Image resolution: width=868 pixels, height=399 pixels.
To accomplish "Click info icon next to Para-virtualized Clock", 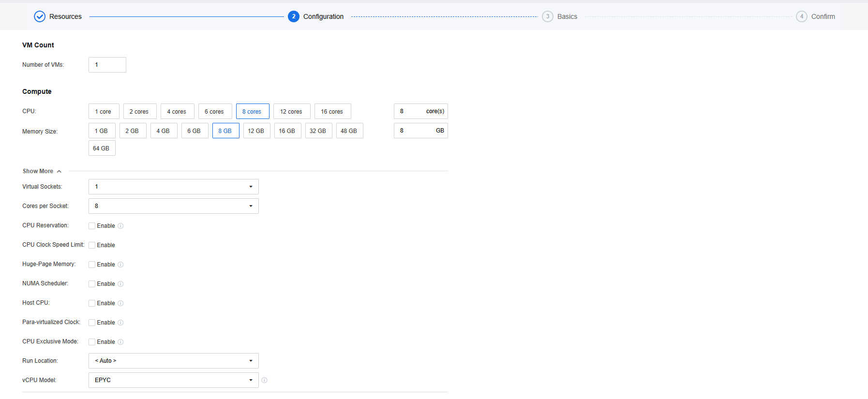I will [x=120, y=323].
